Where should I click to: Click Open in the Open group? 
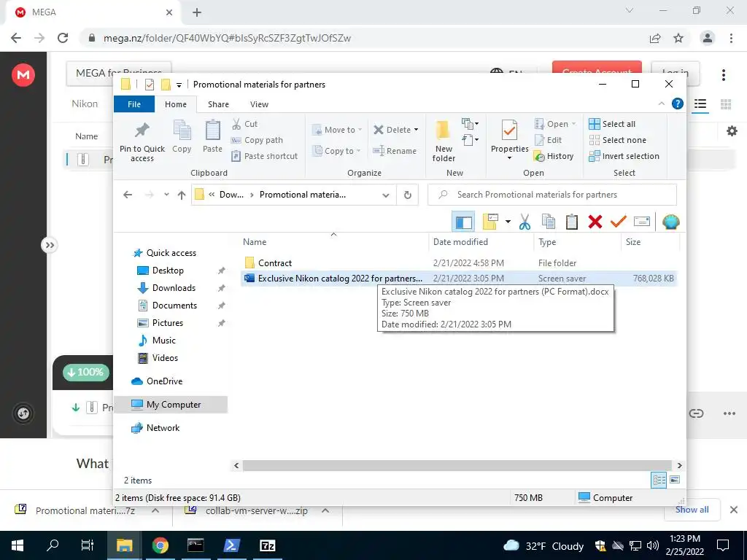tap(555, 124)
